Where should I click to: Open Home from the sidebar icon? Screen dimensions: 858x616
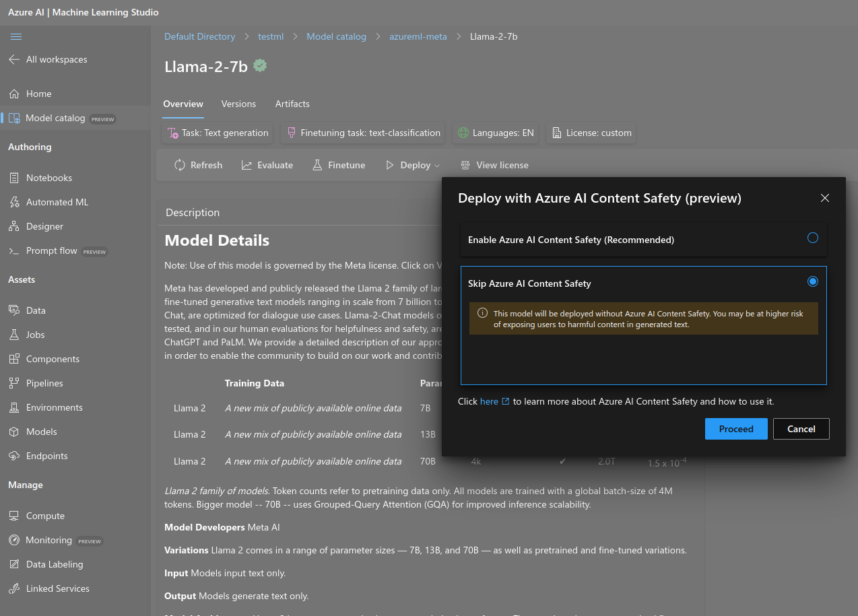click(x=14, y=94)
